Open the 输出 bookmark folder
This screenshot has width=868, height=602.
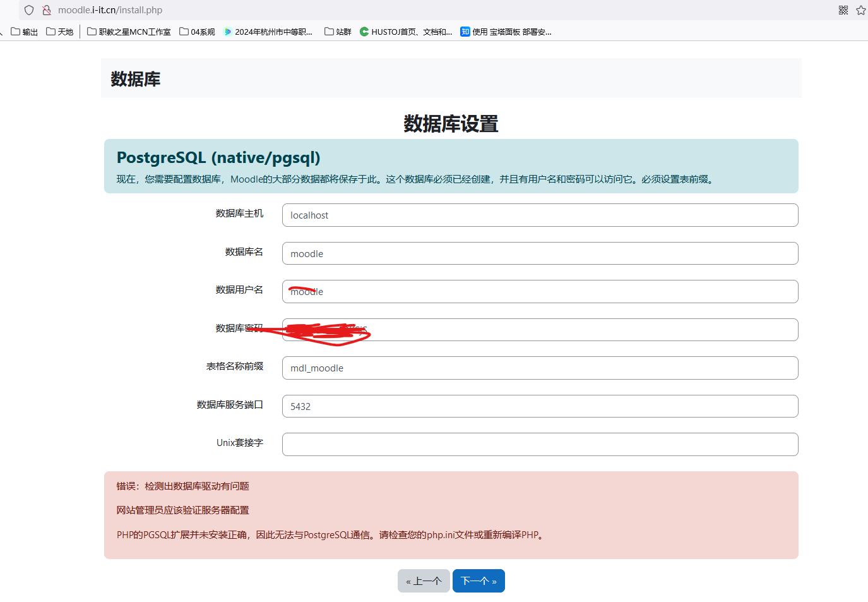tap(25, 32)
